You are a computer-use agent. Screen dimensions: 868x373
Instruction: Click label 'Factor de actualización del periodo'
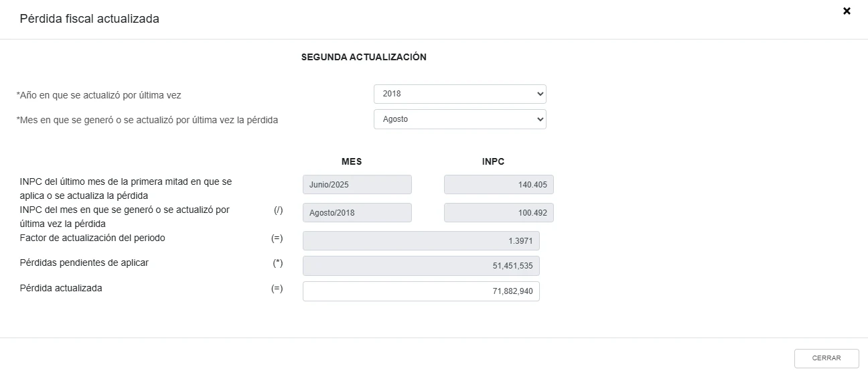coord(92,238)
